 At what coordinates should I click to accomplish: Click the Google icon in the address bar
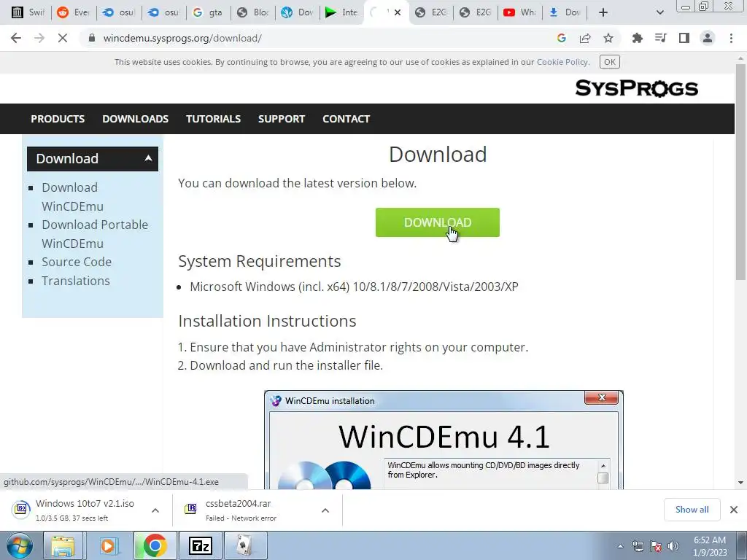pyautogui.click(x=562, y=38)
